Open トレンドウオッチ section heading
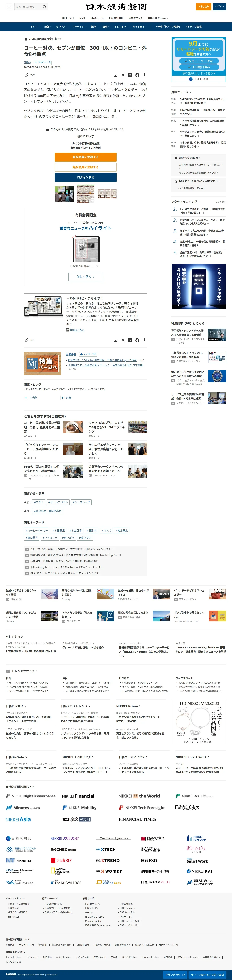 pyautogui.click(x=24, y=671)
